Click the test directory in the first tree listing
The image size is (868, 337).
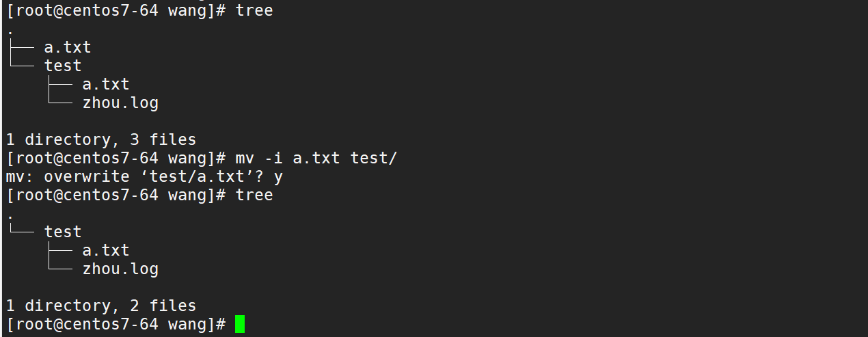63,66
